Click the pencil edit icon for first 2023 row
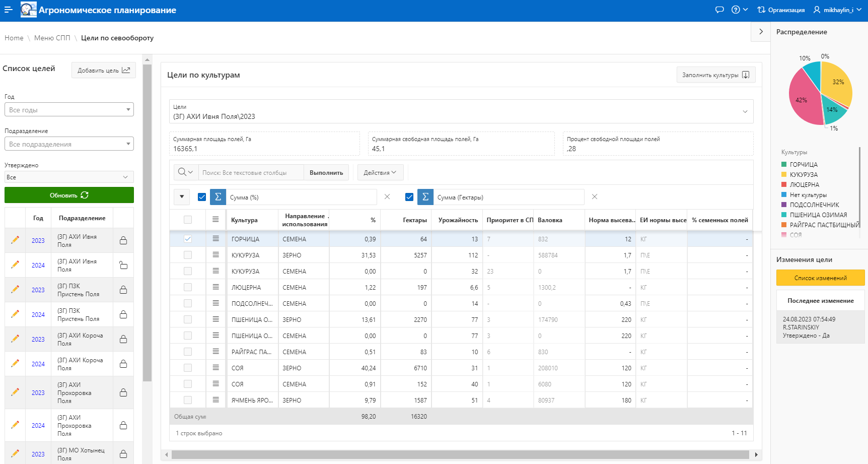The width and height of the screenshot is (868, 464). [15, 240]
